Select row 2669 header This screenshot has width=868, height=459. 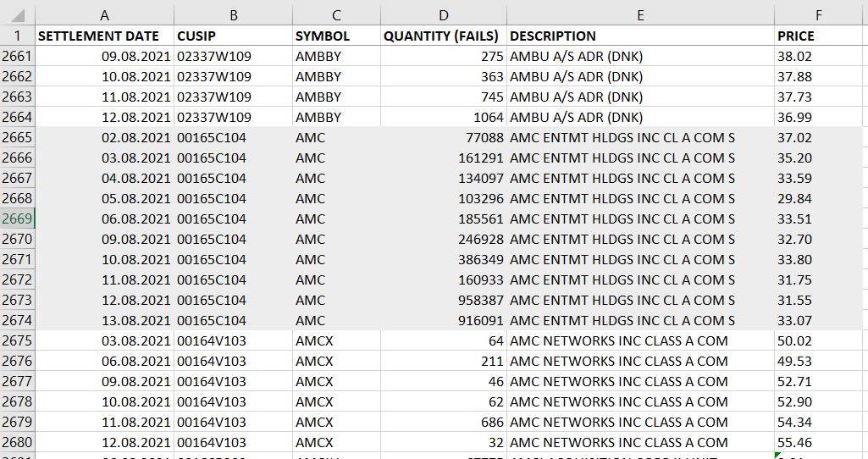click(x=17, y=218)
